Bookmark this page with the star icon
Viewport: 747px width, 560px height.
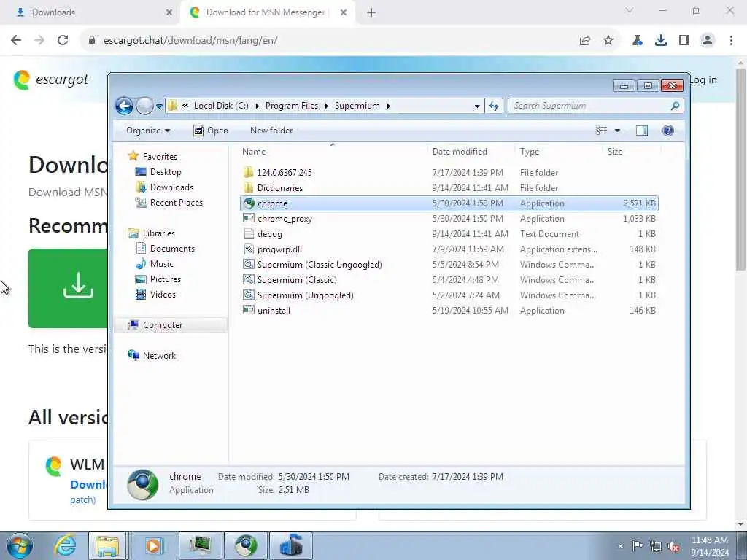pyautogui.click(x=608, y=41)
